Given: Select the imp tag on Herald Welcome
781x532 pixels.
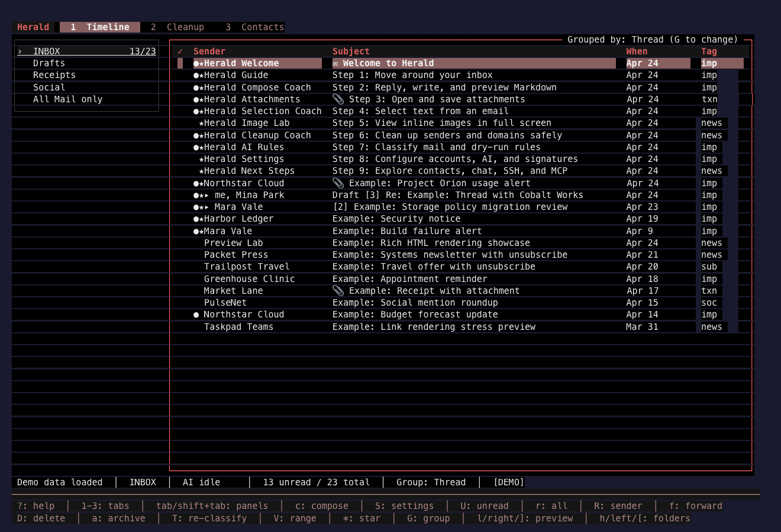Looking at the screenshot, I should pyautogui.click(x=709, y=63).
